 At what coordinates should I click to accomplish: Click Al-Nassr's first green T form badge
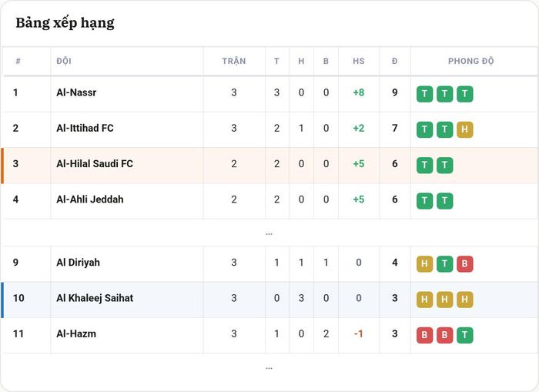[424, 94]
